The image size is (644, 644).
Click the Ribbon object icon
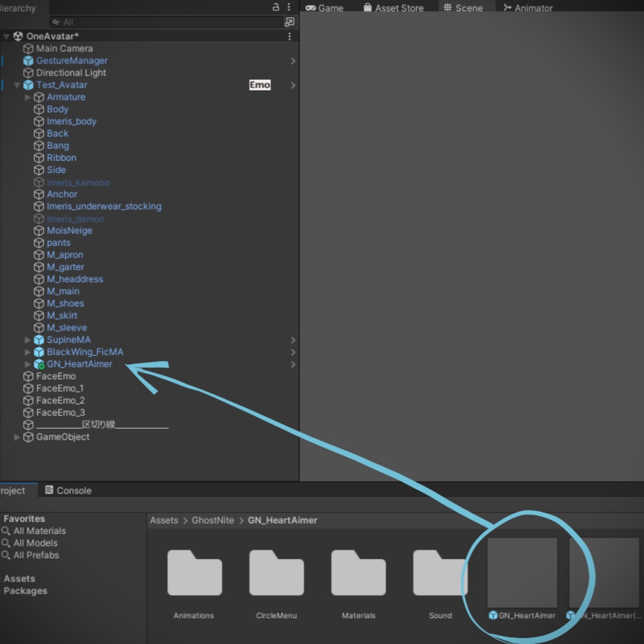[39, 158]
